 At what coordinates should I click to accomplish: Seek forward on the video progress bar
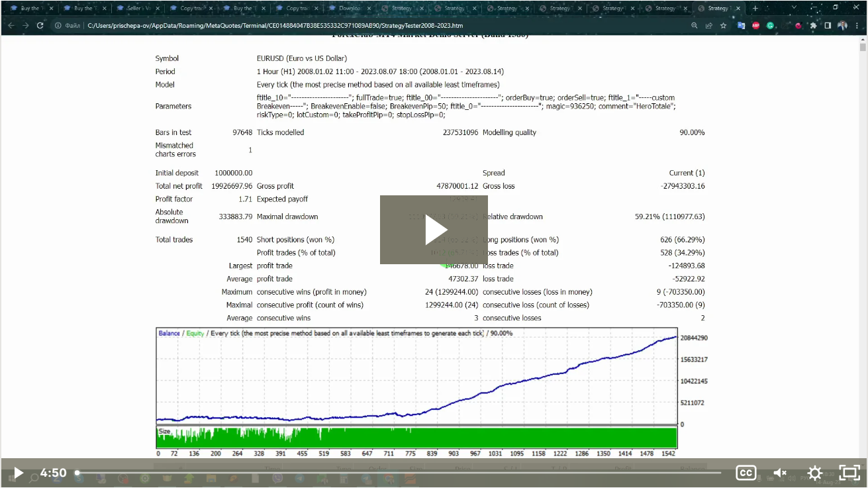point(397,473)
